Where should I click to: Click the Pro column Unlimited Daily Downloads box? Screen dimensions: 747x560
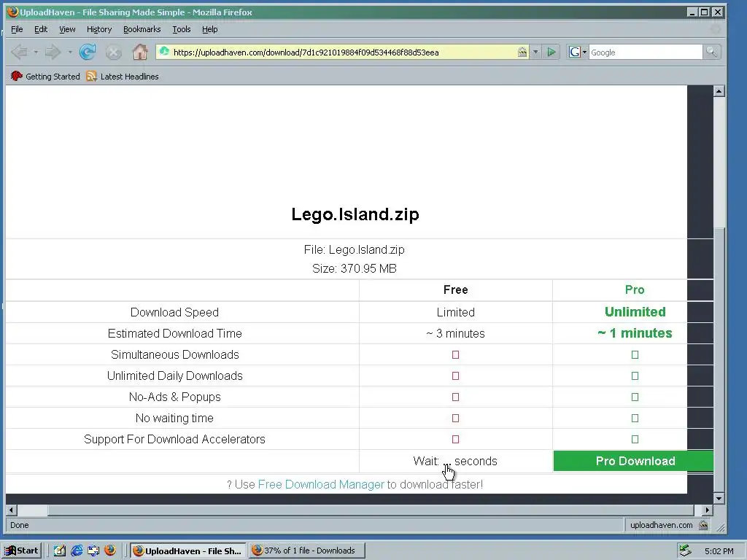pos(635,376)
